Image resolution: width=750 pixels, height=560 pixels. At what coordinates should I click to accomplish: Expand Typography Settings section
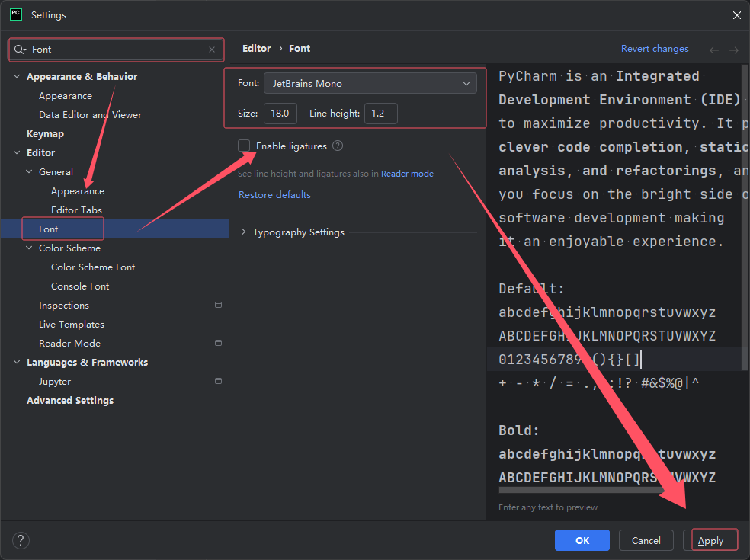pyautogui.click(x=244, y=232)
